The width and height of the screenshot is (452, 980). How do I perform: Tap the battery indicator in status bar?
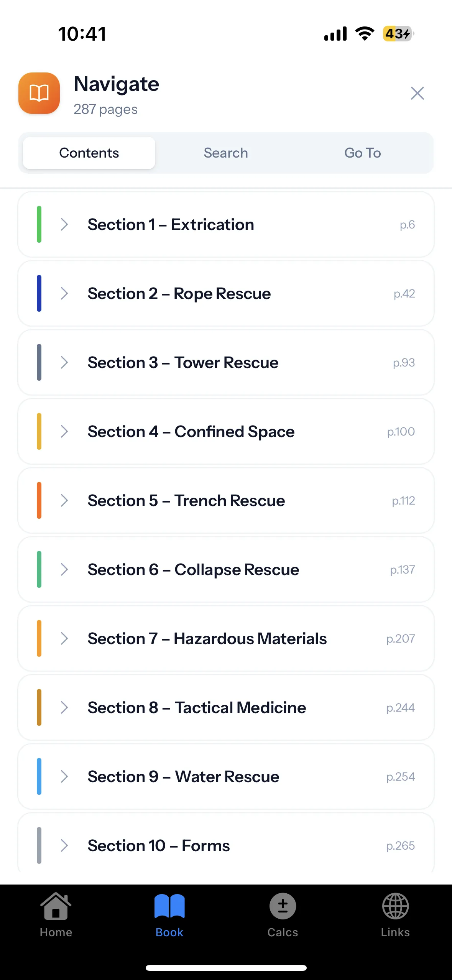(398, 34)
